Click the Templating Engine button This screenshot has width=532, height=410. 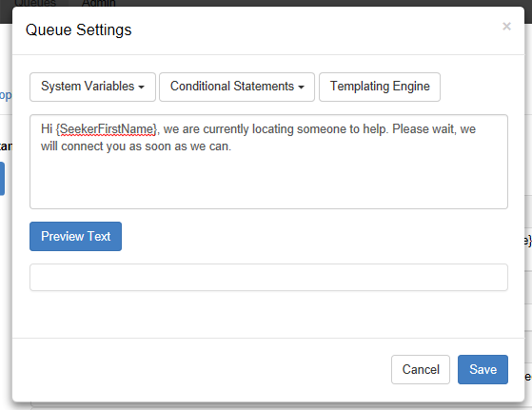pos(380,87)
